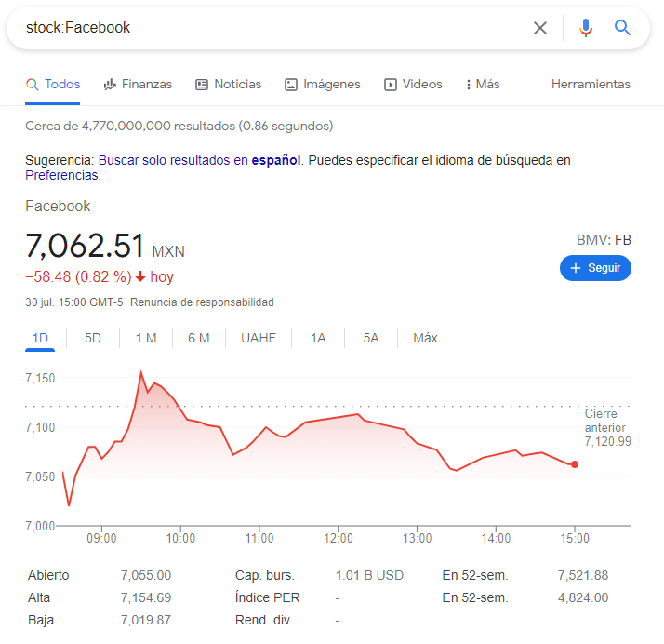The height and width of the screenshot is (644, 664).
Task: Clear the search box with the X icon
Action: [x=540, y=28]
